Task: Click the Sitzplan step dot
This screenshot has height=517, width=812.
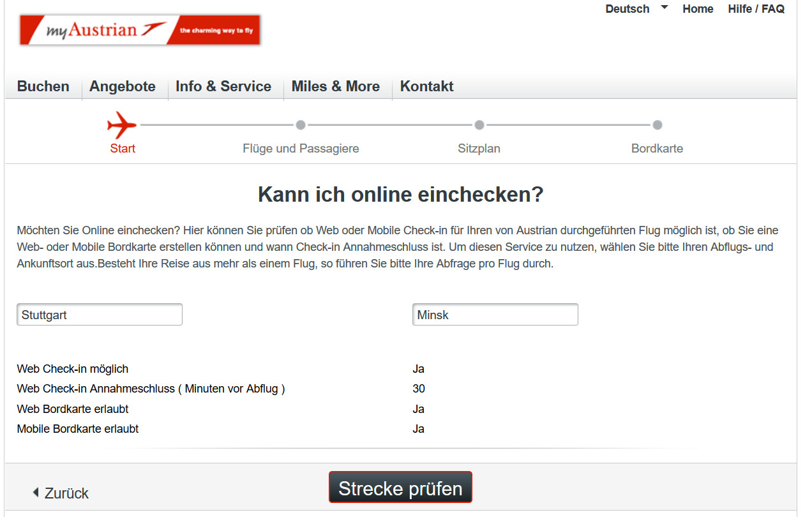Action: coord(479,125)
